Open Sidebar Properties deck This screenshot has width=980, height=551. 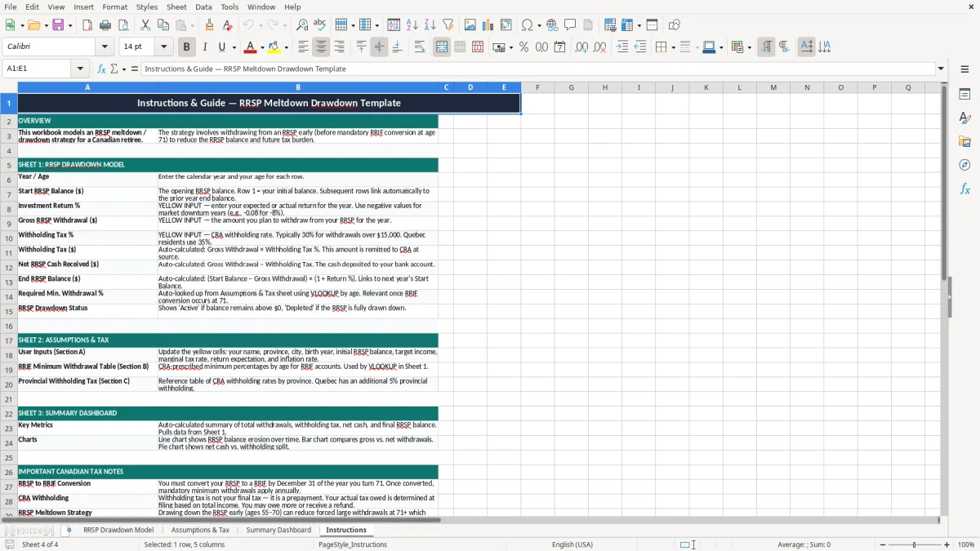pos(964,94)
